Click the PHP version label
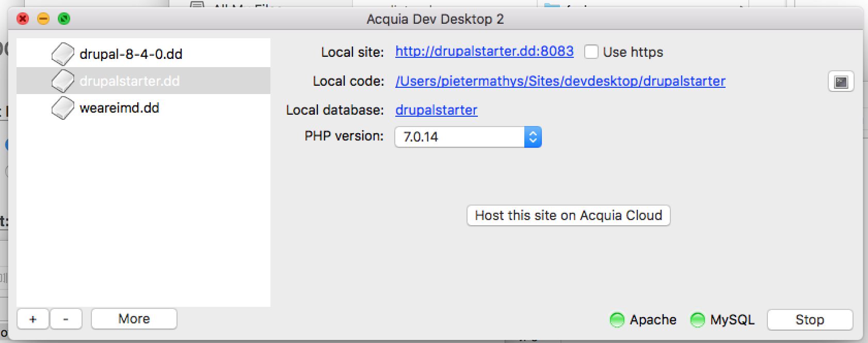 pyautogui.click(x=344, y=136)
